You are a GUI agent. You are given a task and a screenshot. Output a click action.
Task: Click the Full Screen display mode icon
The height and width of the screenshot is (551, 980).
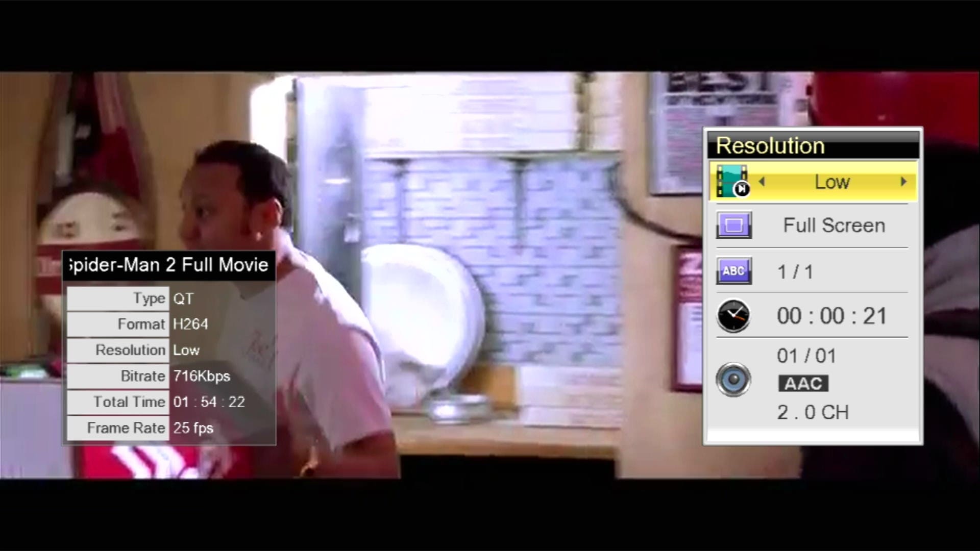(x=734, y=225)
